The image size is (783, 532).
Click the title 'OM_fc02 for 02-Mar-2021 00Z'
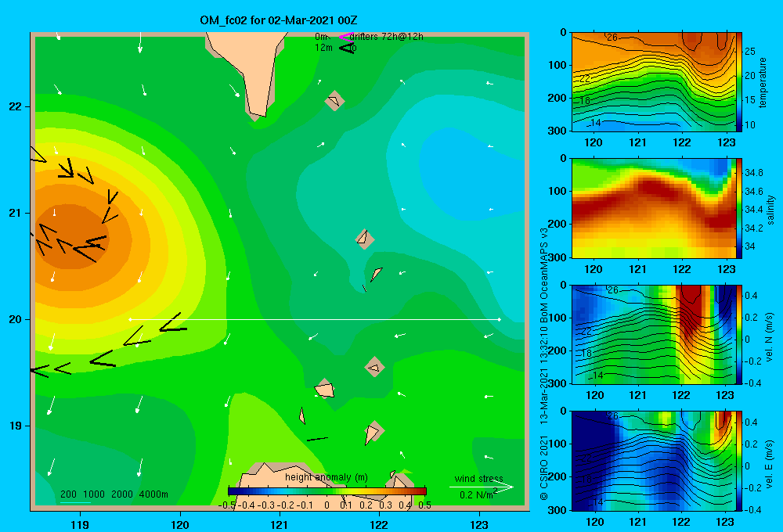pyautogui.click(x=279, y=20)
